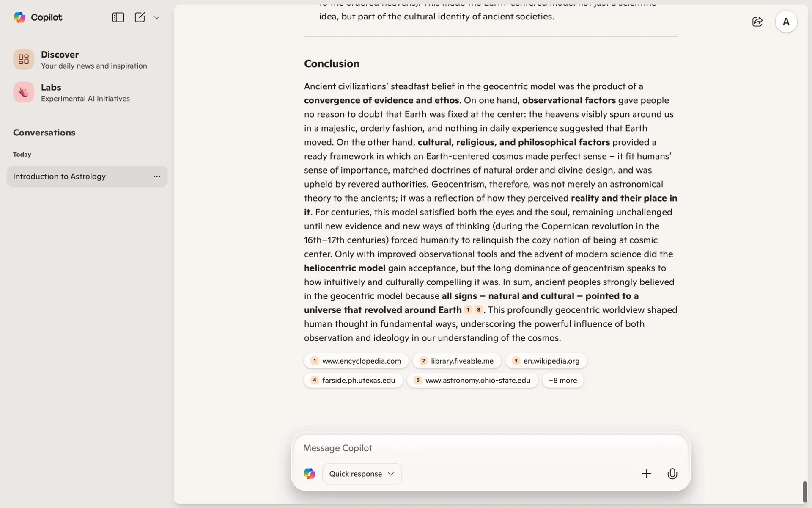812x508 pixels.
Task: Focus the Message Copilot input field
Action: tap(465, 448)
